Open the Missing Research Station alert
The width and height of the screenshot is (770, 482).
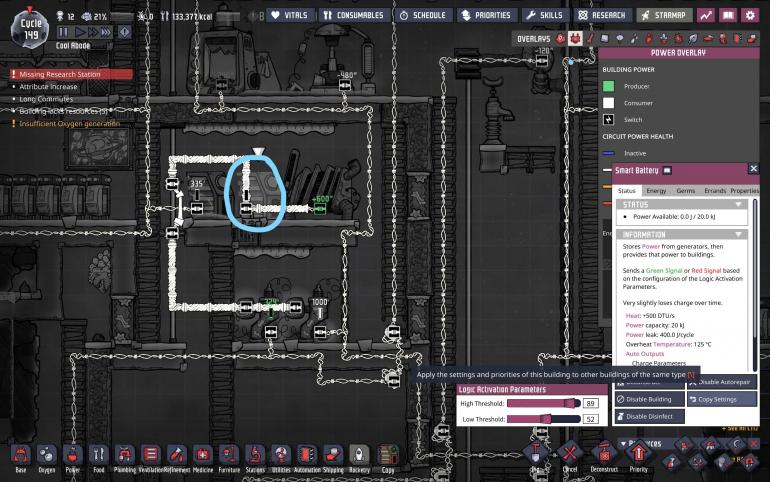(x=72, y=74)
